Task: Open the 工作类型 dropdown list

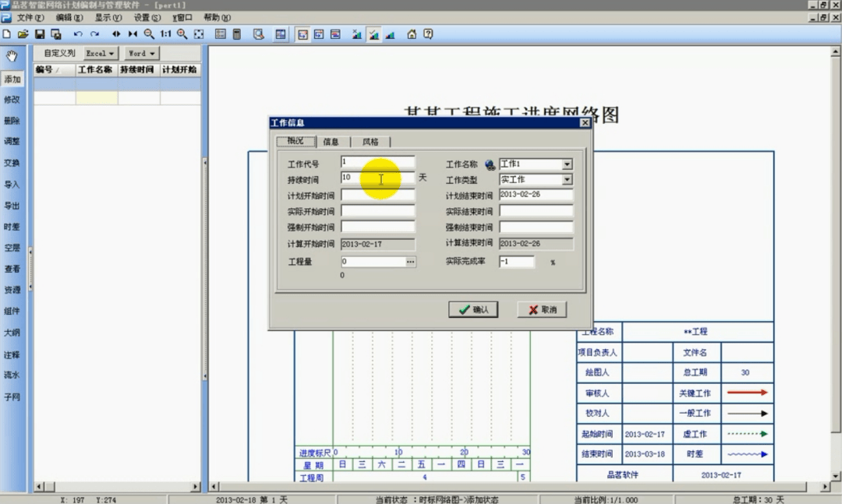Action: tap(567, 180)
